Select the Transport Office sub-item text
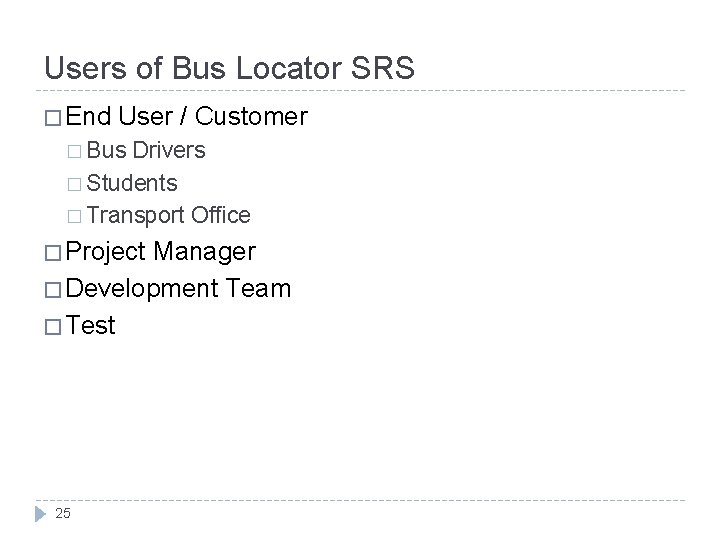Screen dimensions: 720x540 click(x=168, y=215)
